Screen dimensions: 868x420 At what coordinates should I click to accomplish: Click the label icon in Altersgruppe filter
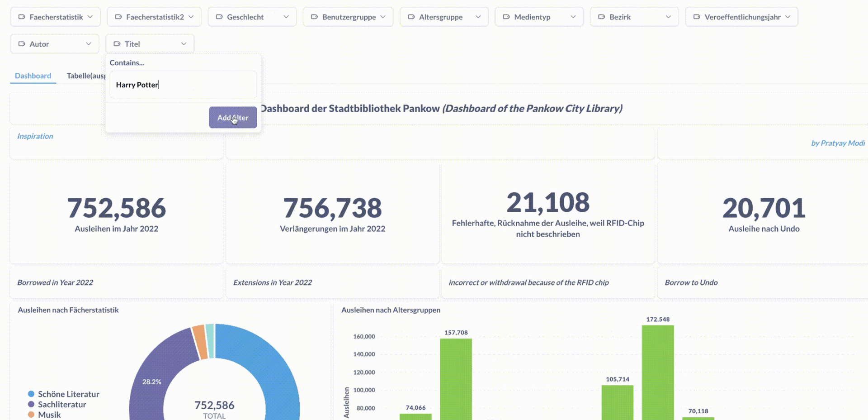[411, 17]
